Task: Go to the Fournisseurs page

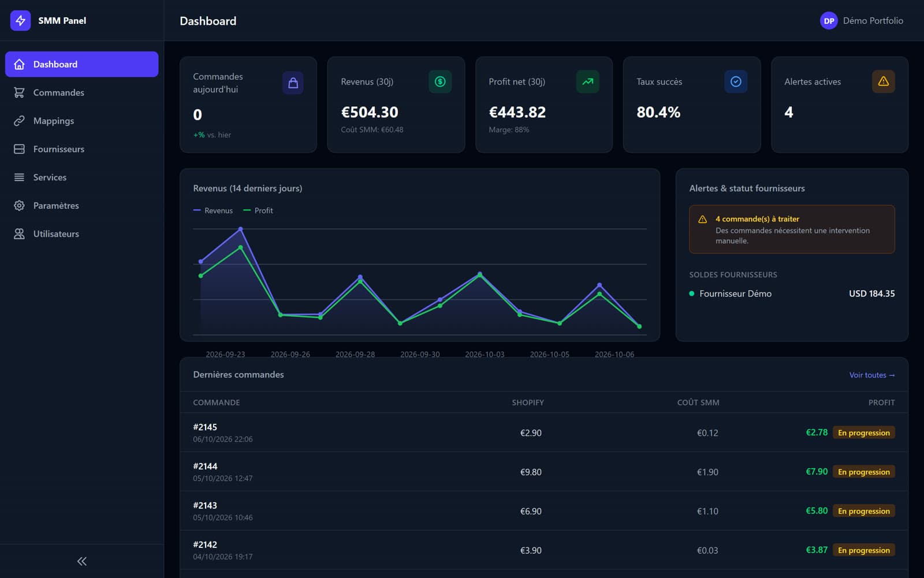Action: point(82,149)
